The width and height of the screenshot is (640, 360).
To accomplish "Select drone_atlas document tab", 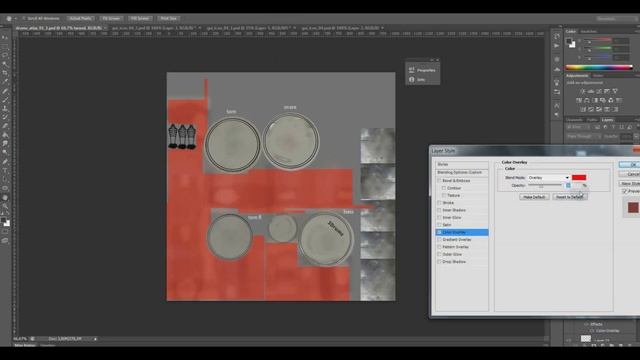I will pos(58,28).
